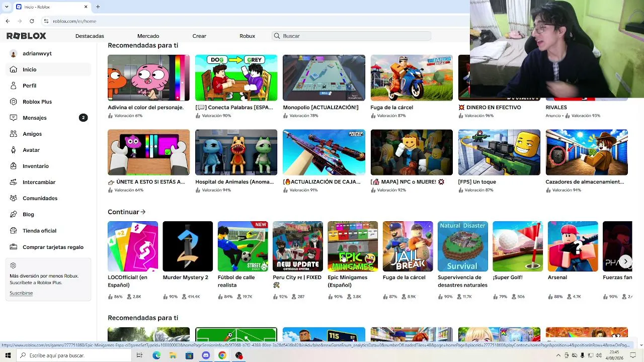Open Microsoft Store from the taskbar
644x362 pixels.
(x=189, y=355)
